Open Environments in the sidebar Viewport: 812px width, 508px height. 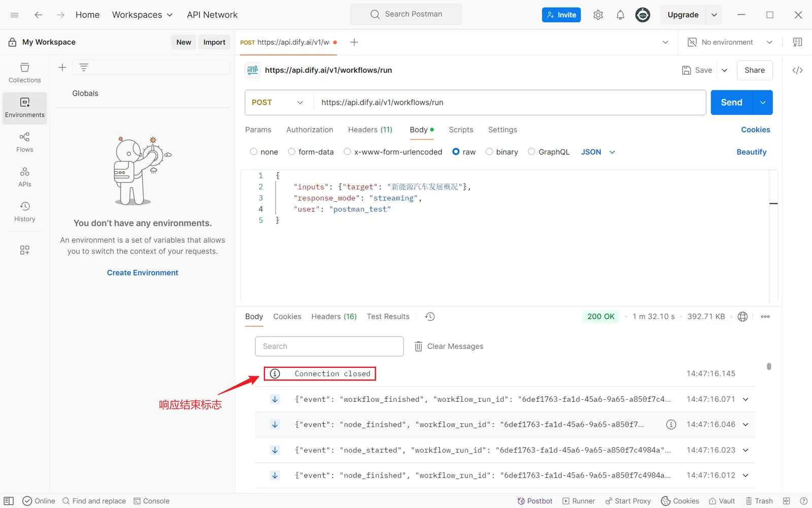[x=25, y=108]
